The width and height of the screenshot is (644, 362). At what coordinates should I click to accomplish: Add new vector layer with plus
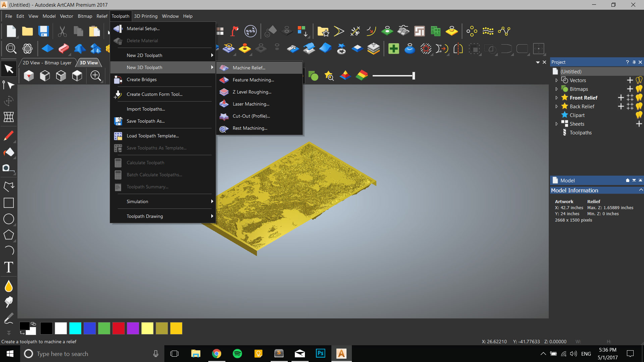pyautogui.click(x=630, y=80)
